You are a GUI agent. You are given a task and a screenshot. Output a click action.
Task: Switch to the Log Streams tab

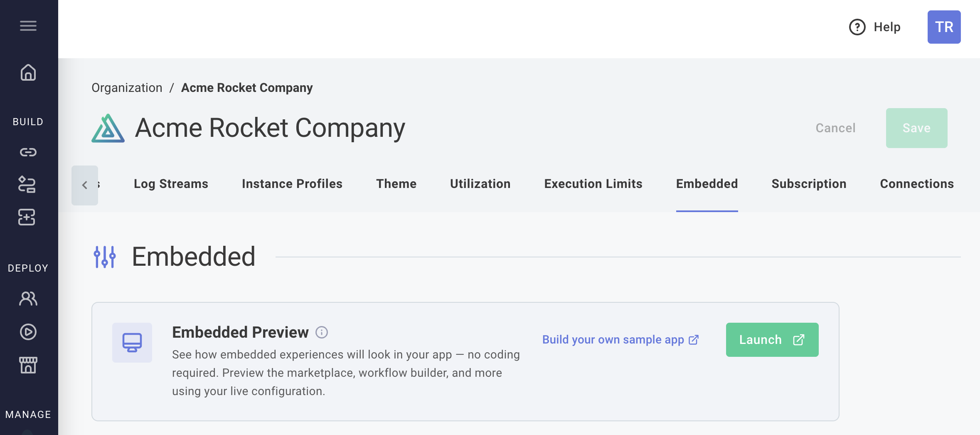click(171, 184)
